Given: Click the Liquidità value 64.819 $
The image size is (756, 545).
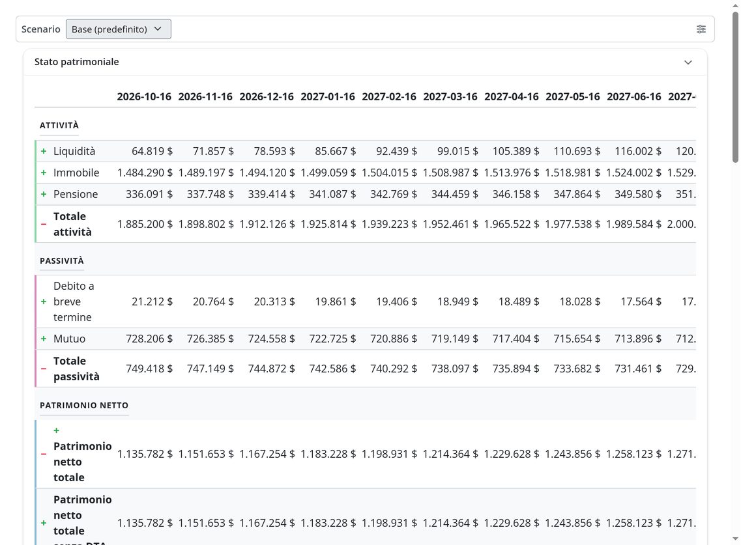Looking at the screenshot, I should point(152,151).
